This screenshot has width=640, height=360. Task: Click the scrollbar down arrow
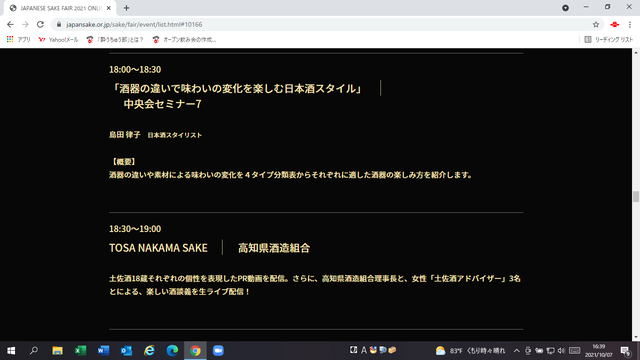click(x=636, y=337)
